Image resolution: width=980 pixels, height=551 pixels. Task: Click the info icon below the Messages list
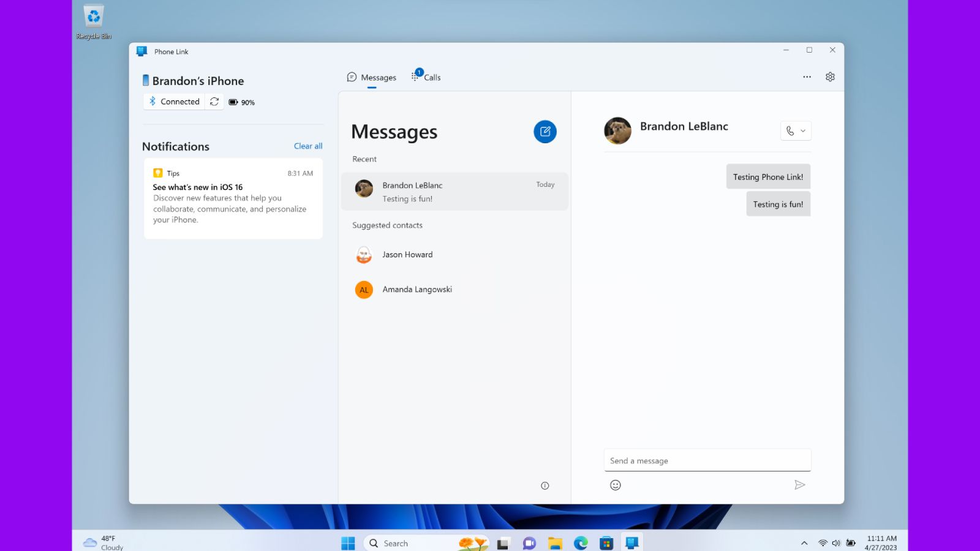[x=544, y=485]
